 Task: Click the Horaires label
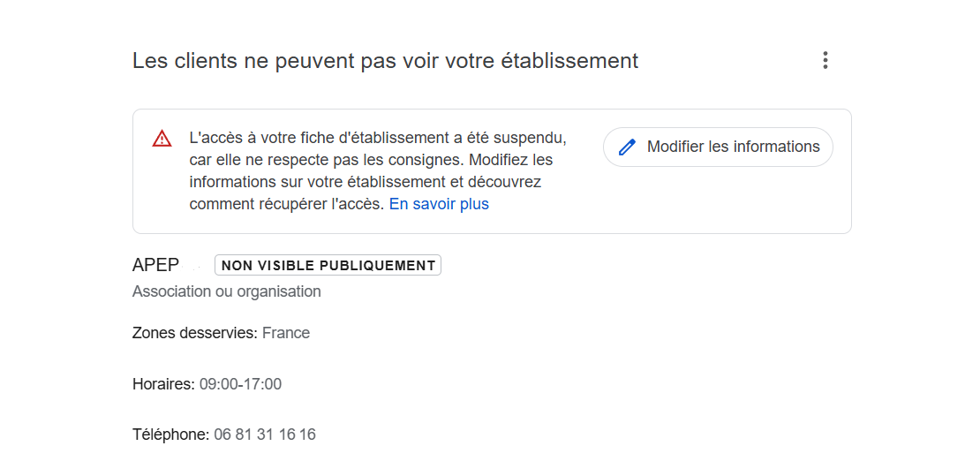(162, 384)
